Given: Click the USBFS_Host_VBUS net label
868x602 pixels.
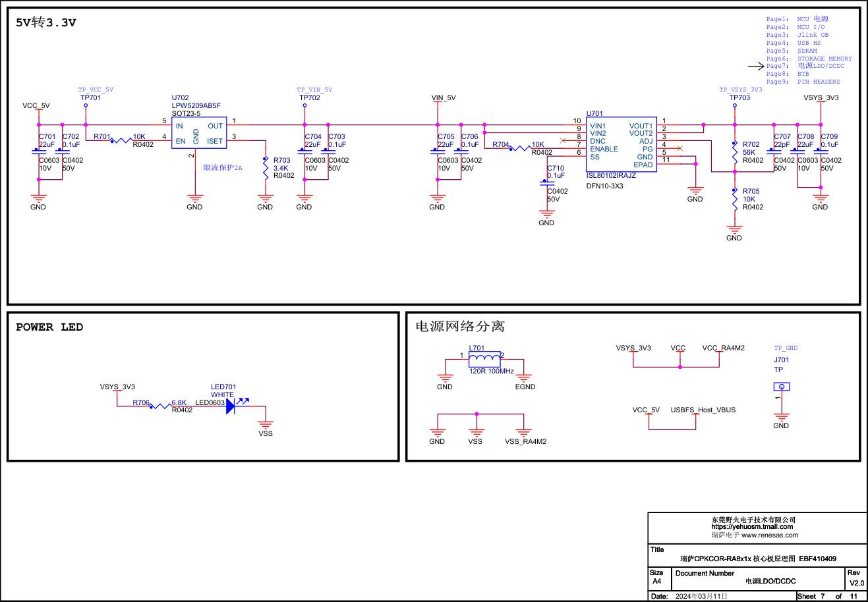Looking at the screenshot, I should pos(703,410).
